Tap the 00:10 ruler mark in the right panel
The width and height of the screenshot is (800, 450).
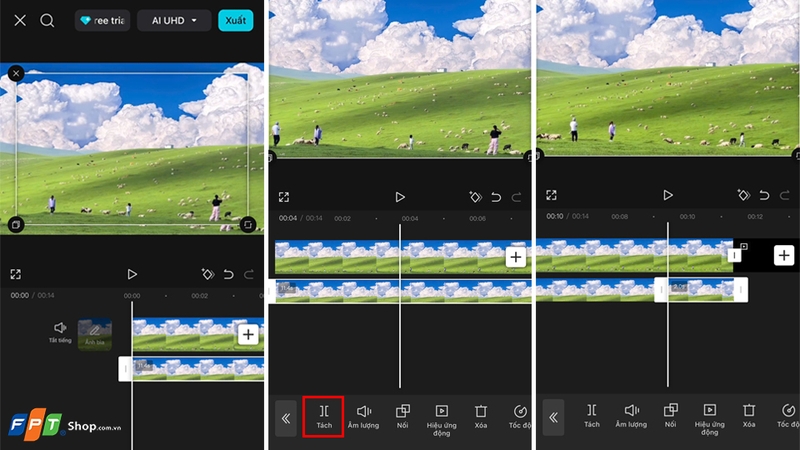pyautogui.click(x=687, y=216)
